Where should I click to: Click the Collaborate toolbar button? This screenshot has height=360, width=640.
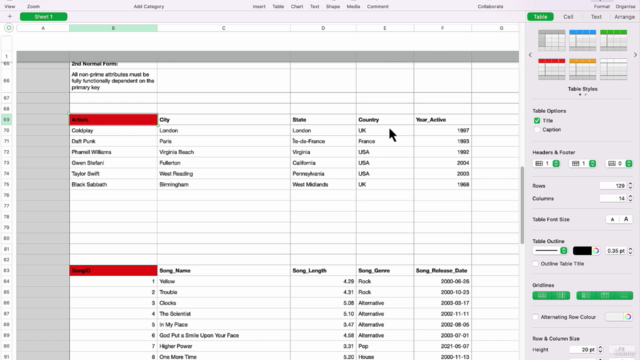(x=490, y=6)
